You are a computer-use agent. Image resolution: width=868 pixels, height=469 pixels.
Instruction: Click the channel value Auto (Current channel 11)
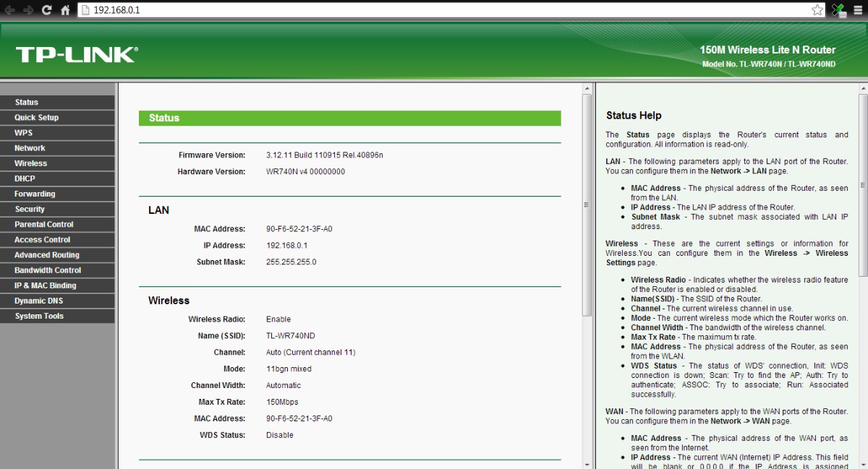(310, 353)
